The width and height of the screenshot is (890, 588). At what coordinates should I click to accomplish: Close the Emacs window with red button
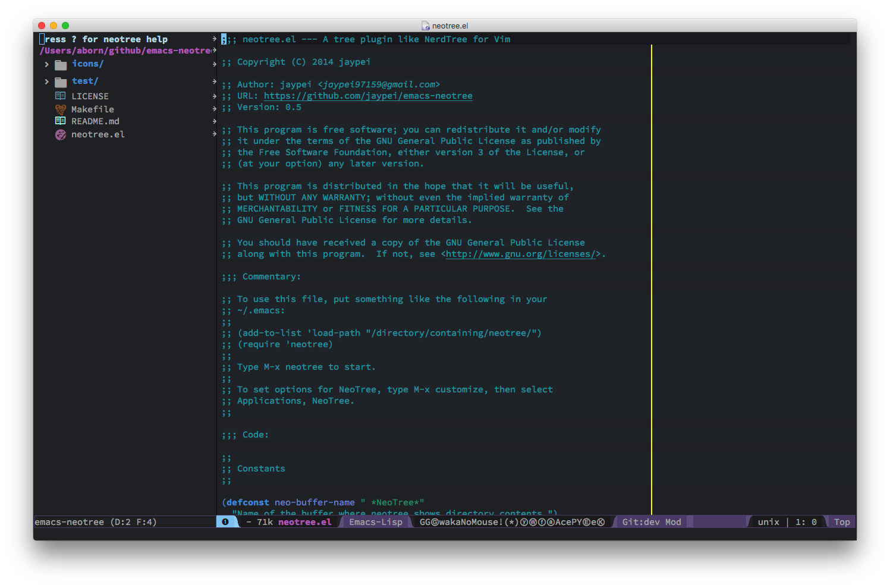42,26
